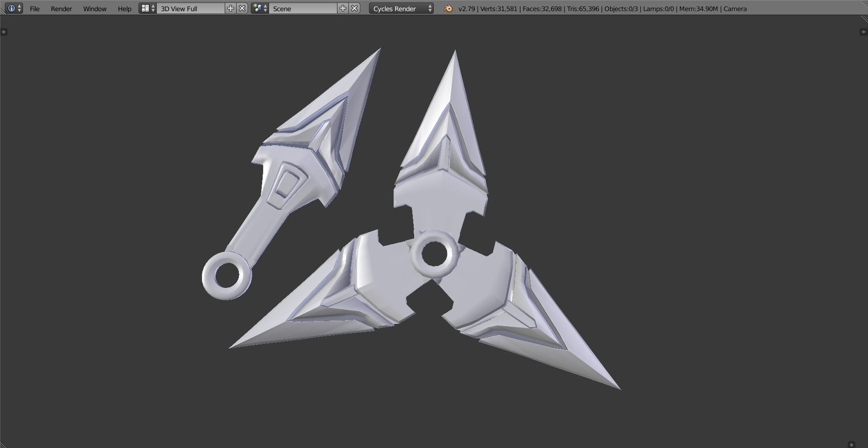Image resolution: width=868 pixels, height=448 pixels.
Task: Click the Blender logo icon
Action: pyautogui.click(x=448, y=9)
